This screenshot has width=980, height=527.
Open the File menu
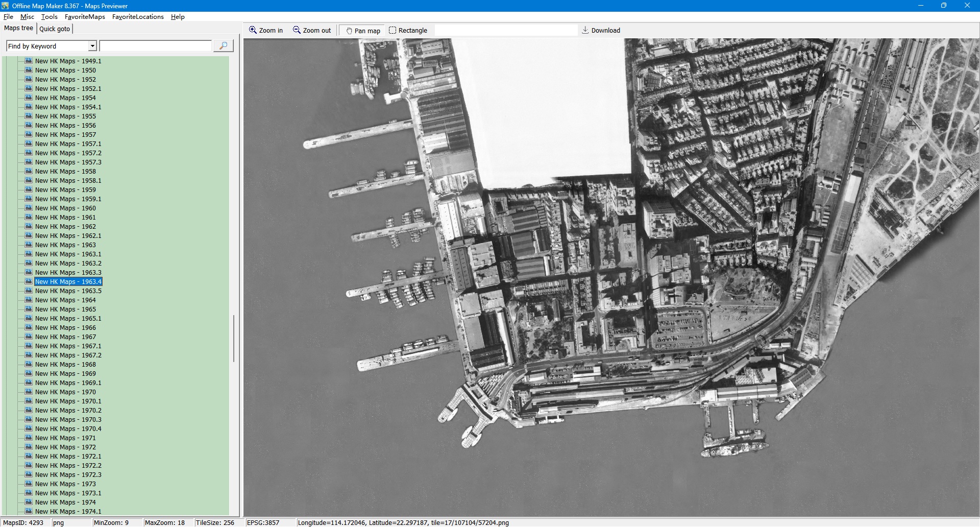point(8,17)
